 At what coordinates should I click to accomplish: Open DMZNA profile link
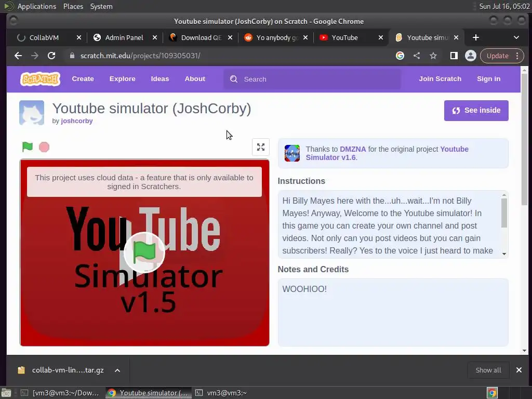pos(353,149)
